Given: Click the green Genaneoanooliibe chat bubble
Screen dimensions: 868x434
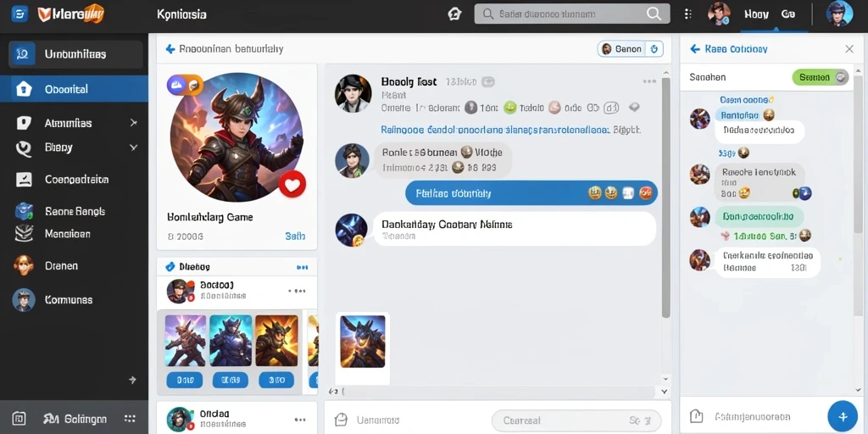Looking at the screenshot, I should click(x=759, y=216).
